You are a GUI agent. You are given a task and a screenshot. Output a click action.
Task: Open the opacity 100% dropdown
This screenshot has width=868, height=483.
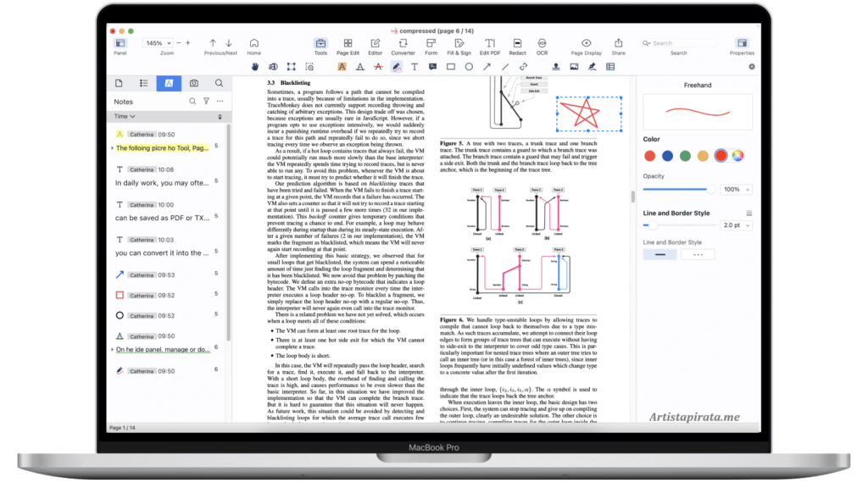[x=737, y=189]
